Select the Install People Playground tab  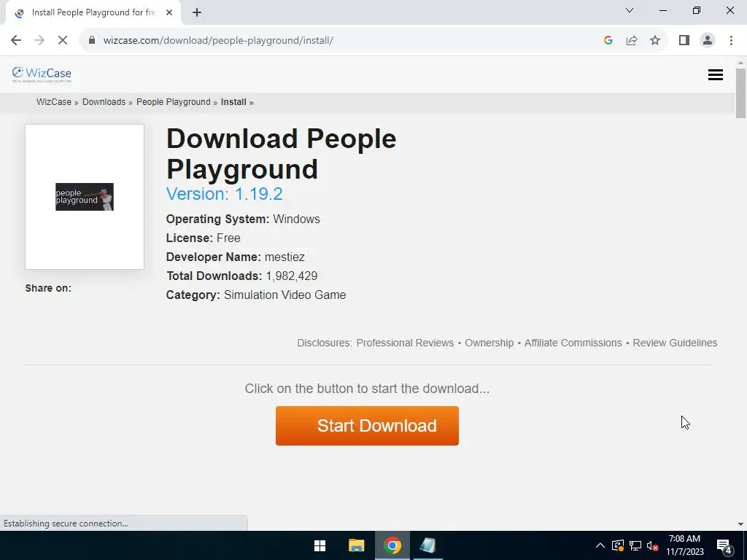click(93, 13)
